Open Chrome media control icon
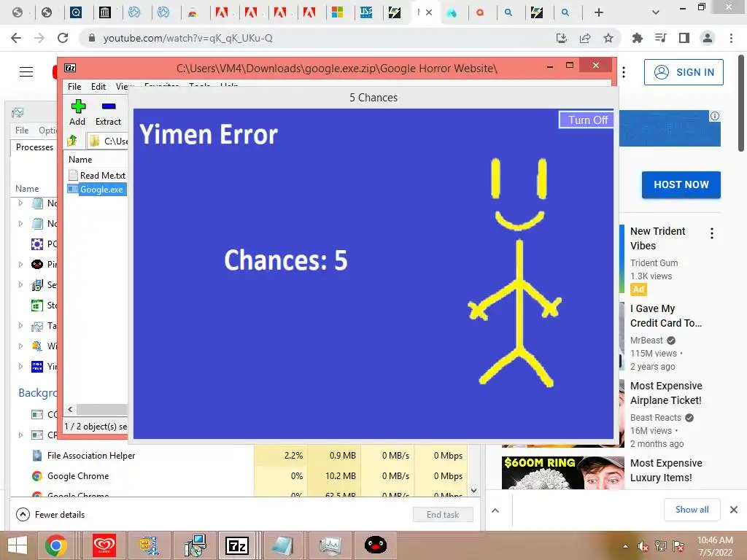The width and height of the screenshot is (747, 560). click(x=660, y=38)
